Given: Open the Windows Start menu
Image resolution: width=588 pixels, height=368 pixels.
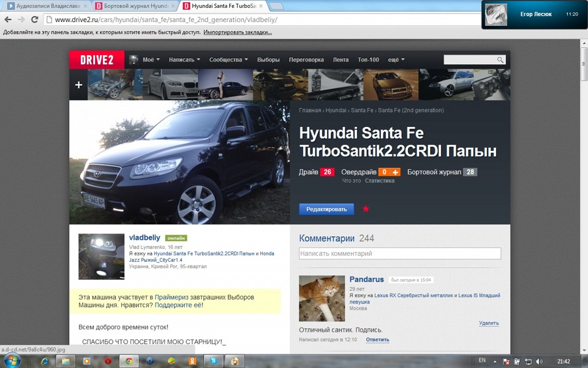Looking at the screenshot, I should pyautogui.click(x=12, y=361).
